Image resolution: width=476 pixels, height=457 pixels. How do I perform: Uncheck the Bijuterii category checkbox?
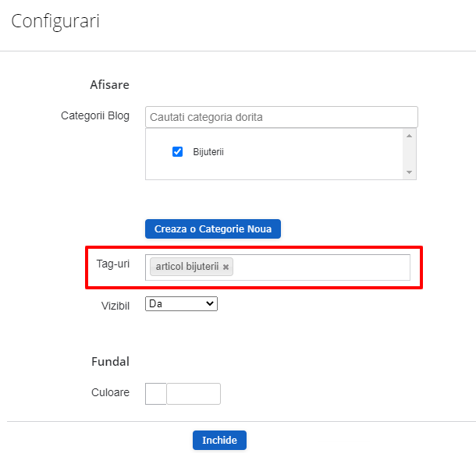177,151
